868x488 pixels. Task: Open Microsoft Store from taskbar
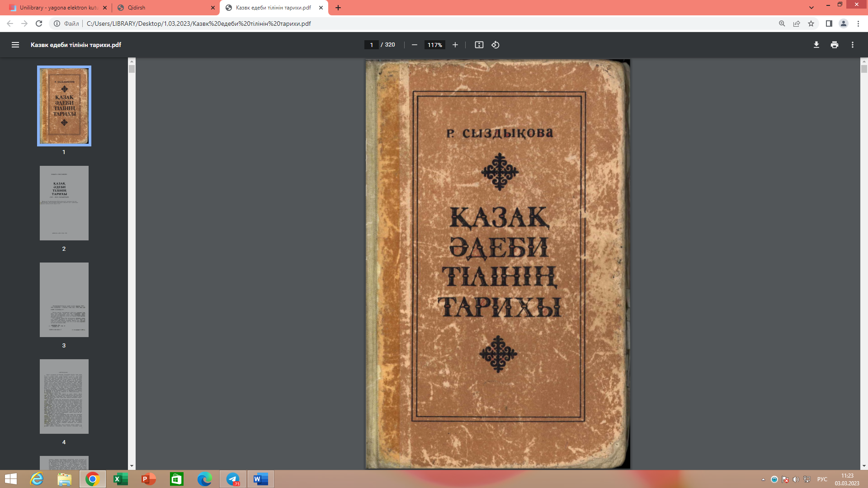pyautogui.click(x=177, y=479)
